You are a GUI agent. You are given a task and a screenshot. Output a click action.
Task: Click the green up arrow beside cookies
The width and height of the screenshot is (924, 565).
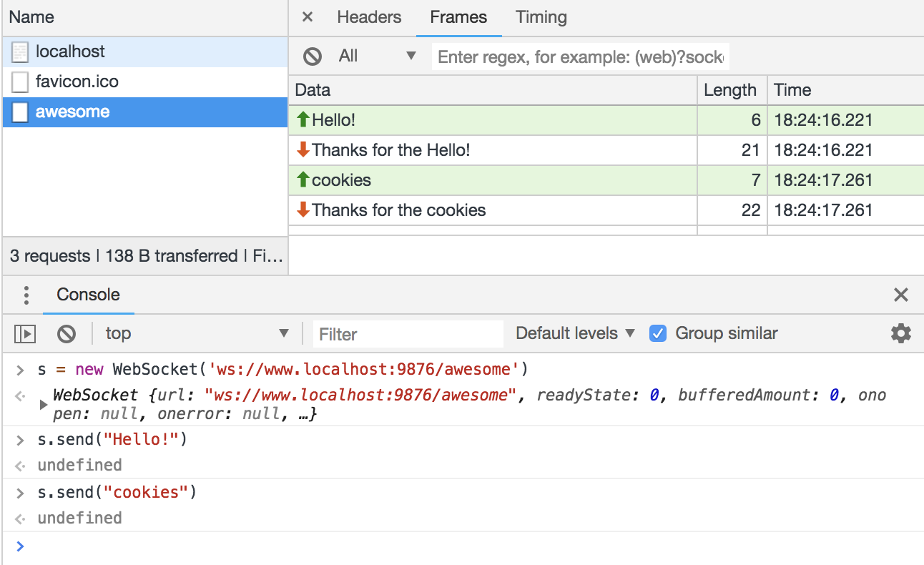(x=303, y=180)
